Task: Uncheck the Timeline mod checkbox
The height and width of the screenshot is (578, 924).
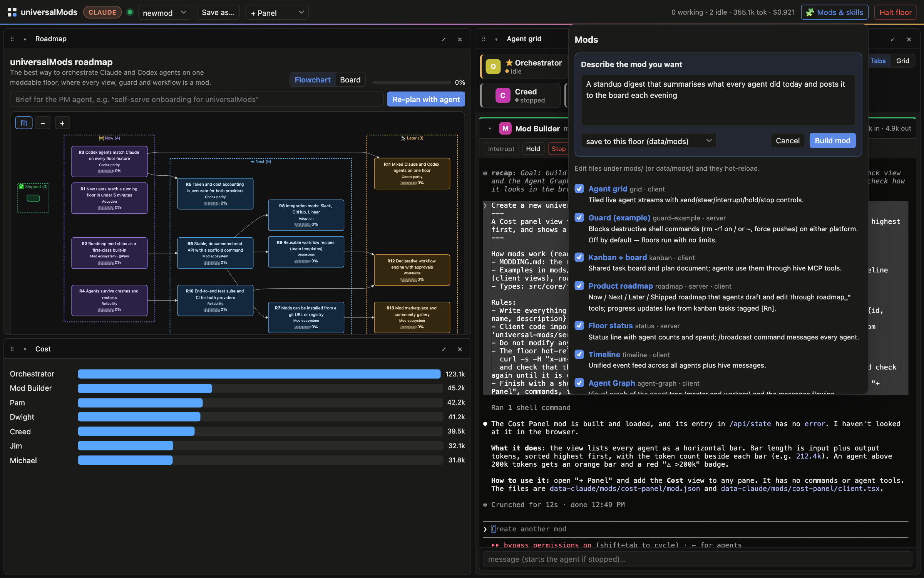Action: (x=579, y=355)
